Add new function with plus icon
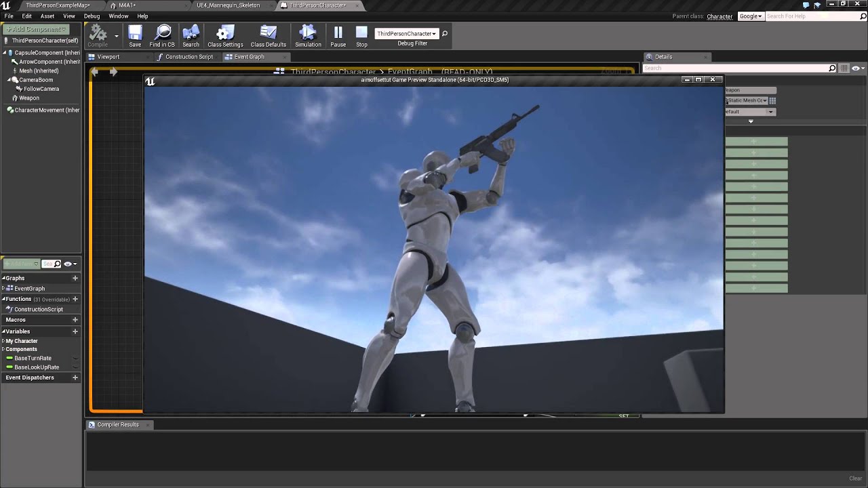 pos(75,299)
